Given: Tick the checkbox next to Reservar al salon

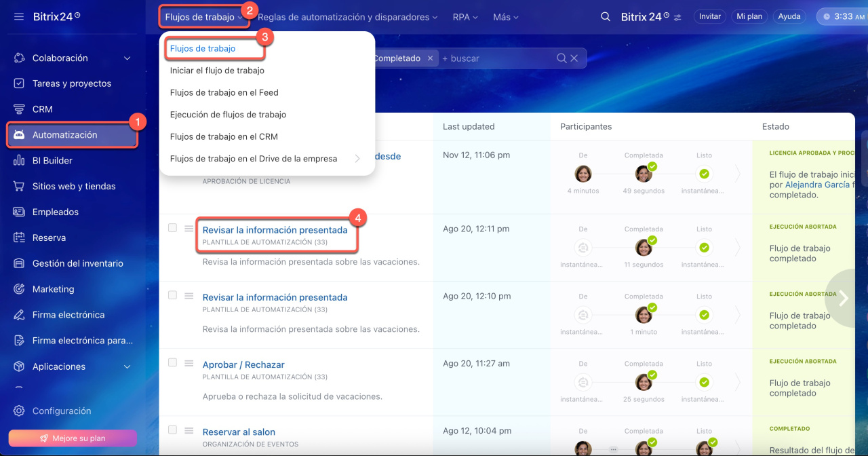Looking at the screenshot, I should pyautogui.click(x=173, y=430).
